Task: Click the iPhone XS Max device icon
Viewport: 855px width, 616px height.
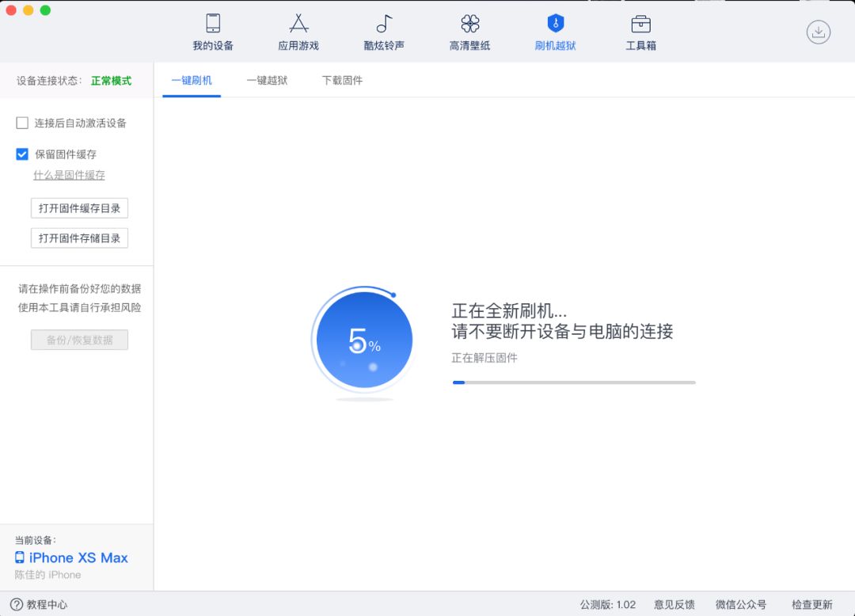Action: (20, 557)
